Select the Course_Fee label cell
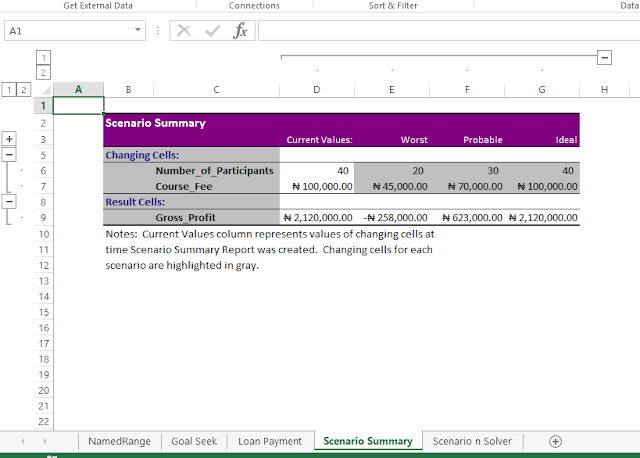This screenshot has height=458, width=640. tap(184, 187)
